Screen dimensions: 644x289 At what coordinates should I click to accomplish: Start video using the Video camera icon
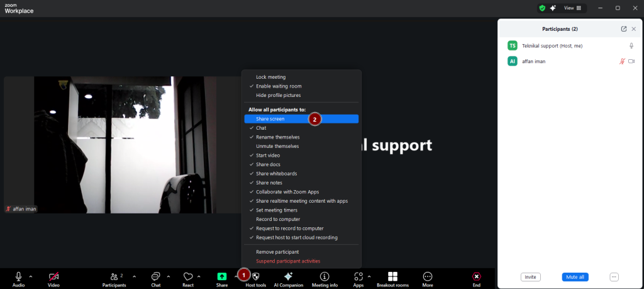(x=53, y=276)
